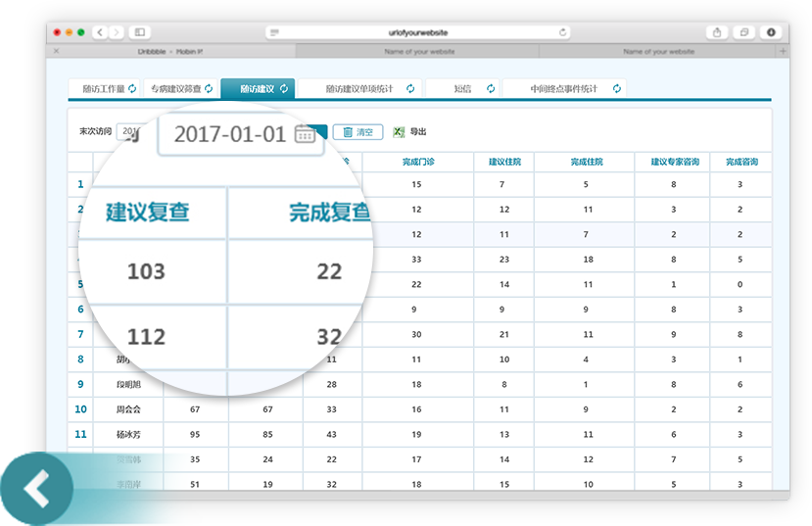The image size is (812, 526).
Task: Click the Safari sidebar toggle icon
Action: [140, 32]
